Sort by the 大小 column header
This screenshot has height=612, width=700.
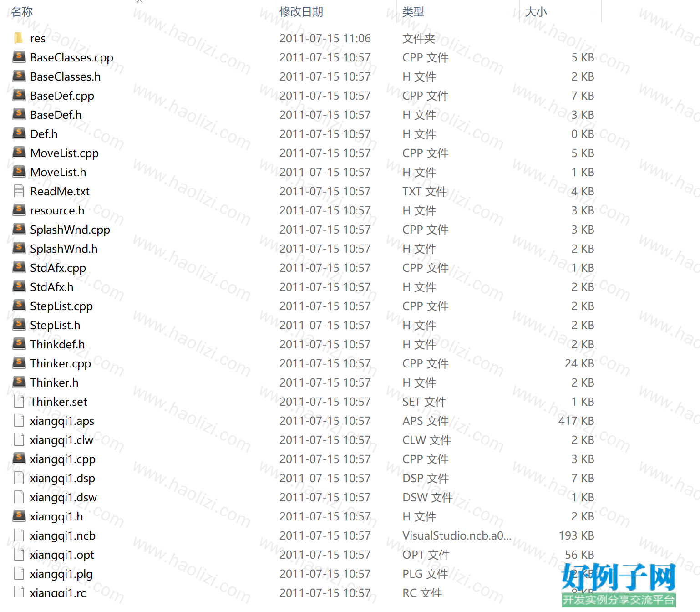point(536,12)
